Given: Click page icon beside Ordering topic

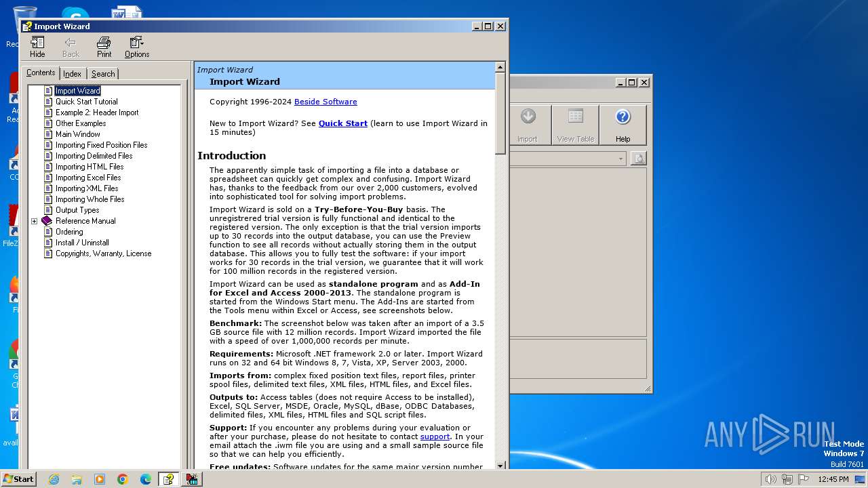Looking at the screenshot, I should [x=48, y=232].
